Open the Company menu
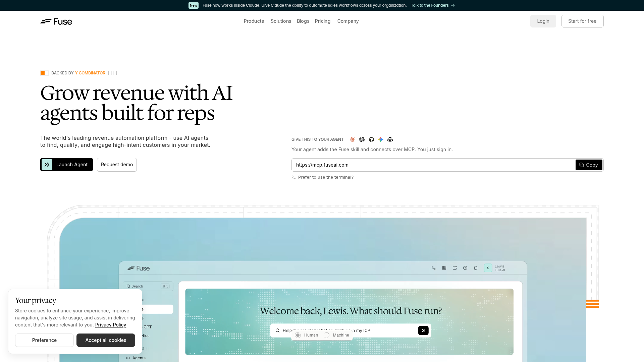 (348, 21)
